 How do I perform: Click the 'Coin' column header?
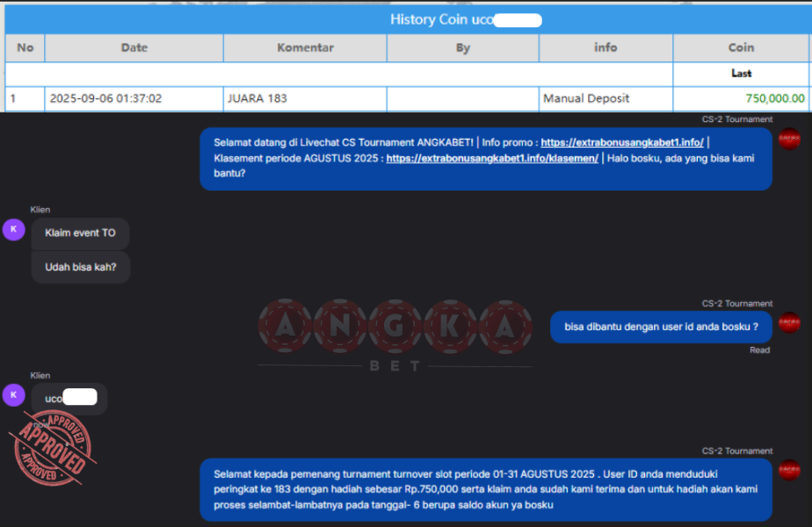741,48
